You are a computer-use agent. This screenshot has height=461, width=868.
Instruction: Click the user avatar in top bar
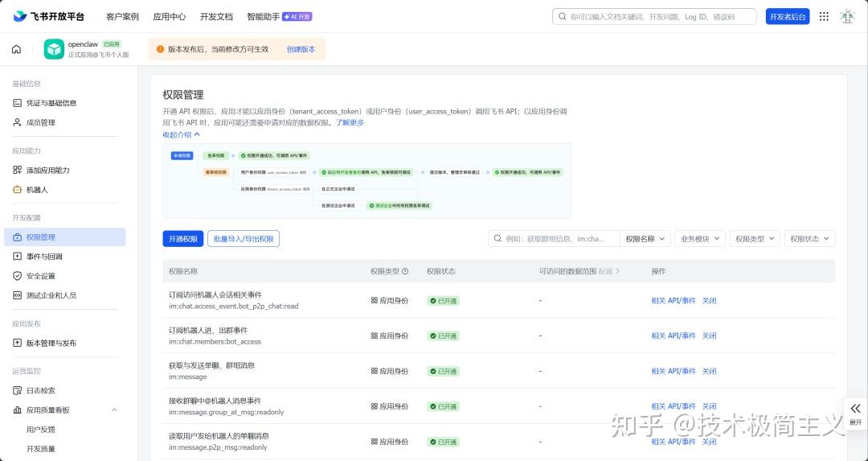coord(847,16)
